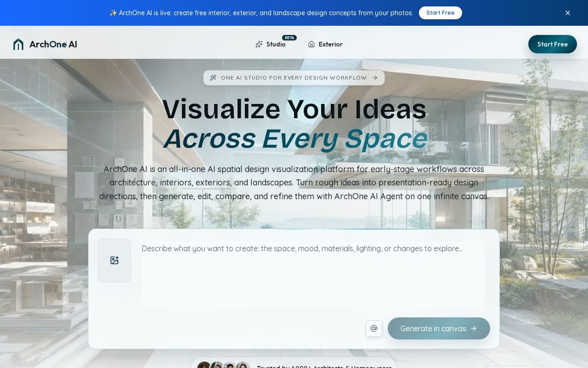The image size is (588, 368).
Task: Click the BETA badge above Studio
Action: [x=289, y=38]
